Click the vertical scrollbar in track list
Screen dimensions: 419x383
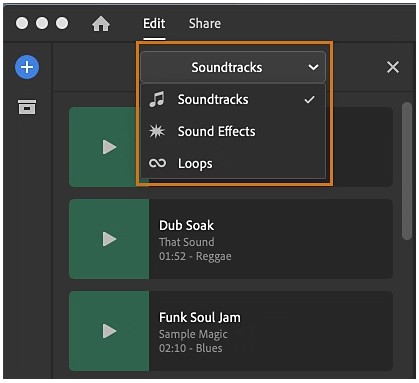(x=407, y=171)
